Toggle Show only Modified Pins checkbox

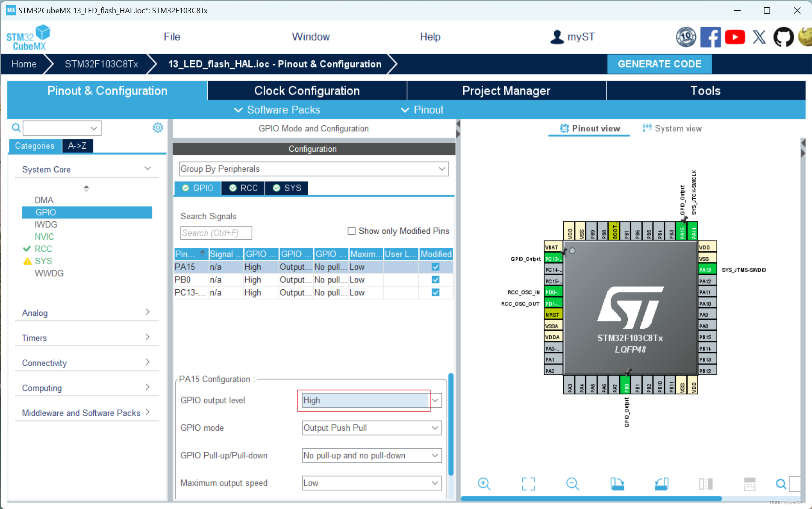click(351, 231)
